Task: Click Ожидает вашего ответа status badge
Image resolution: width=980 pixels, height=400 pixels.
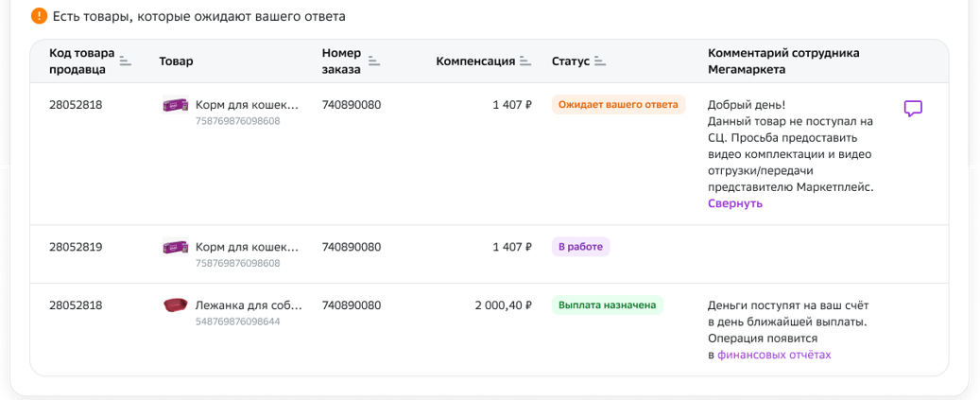Action: 618,105
